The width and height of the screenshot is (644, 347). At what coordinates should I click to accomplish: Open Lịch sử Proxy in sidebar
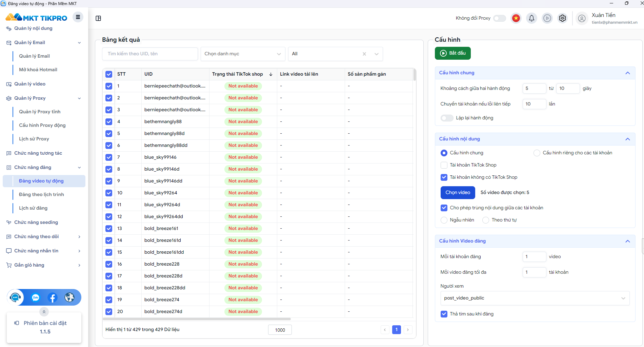pyautogui.click(x=34, y=139)
